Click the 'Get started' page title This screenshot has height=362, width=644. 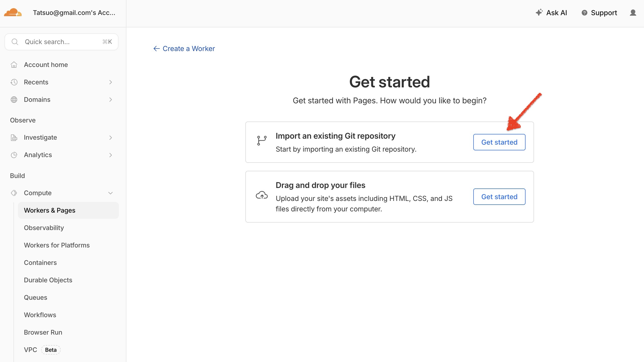(389, 82)
